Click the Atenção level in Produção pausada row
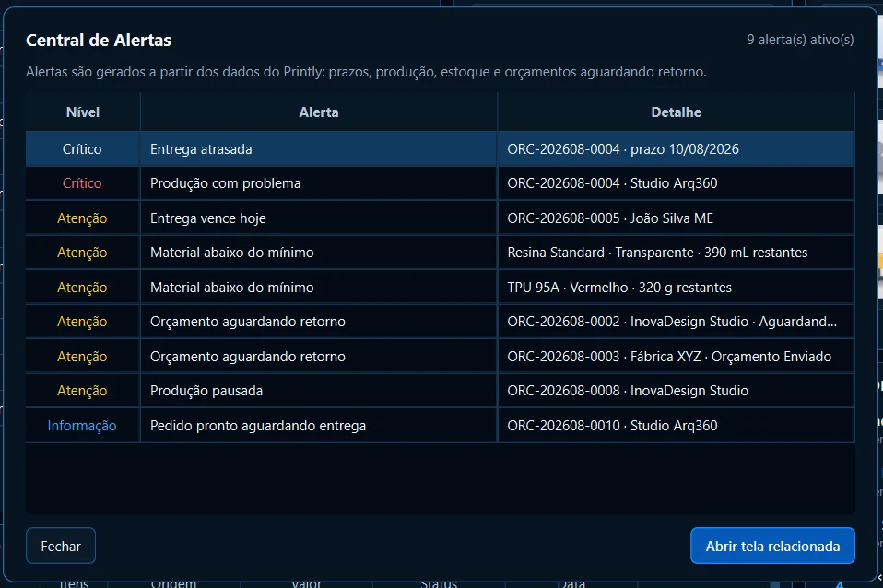883x588 pixels. [82, 391]
